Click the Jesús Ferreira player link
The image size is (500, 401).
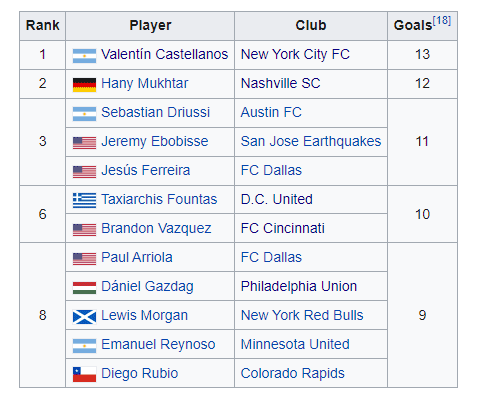pyautogui.click(x=146, y=170)
